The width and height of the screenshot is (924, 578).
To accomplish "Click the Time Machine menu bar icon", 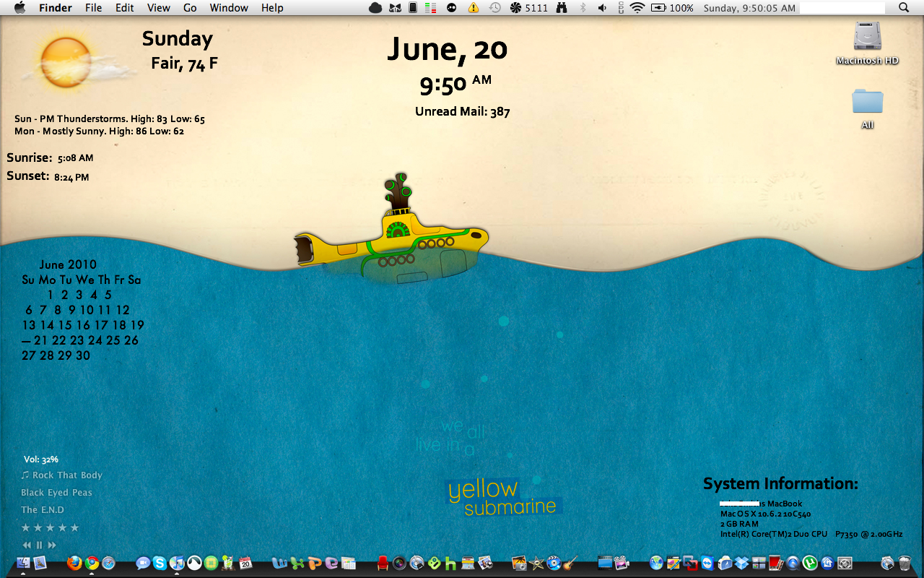I will pyautogui.click(x=494, y=8).
